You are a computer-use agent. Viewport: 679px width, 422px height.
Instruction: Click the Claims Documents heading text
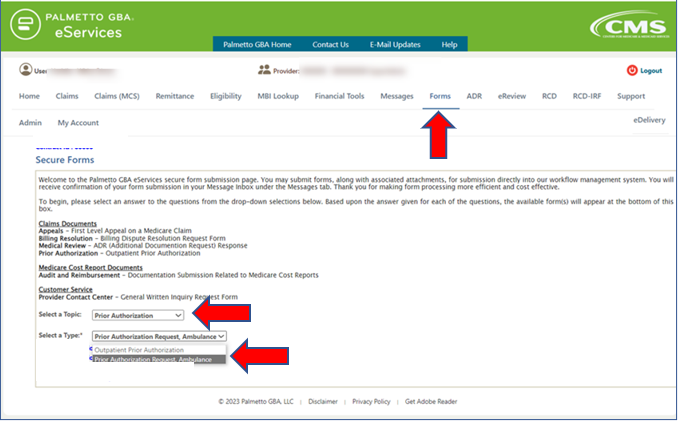coord(68,223)
